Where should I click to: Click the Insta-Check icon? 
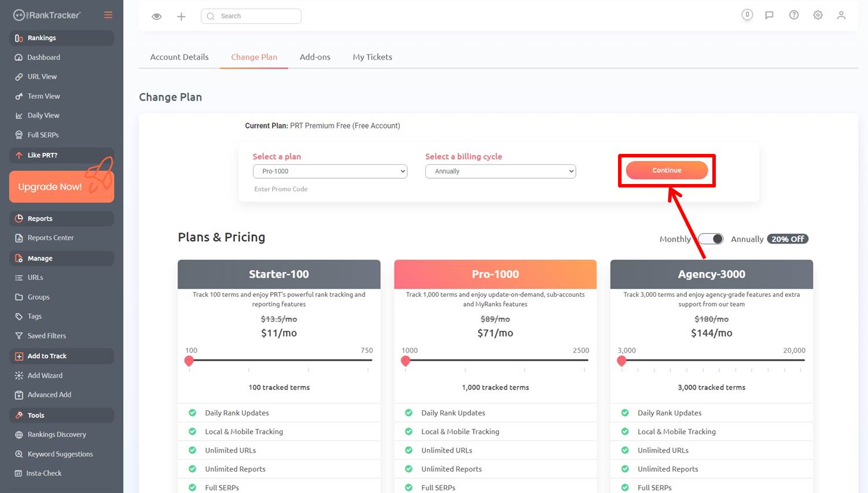click(18, 473)
